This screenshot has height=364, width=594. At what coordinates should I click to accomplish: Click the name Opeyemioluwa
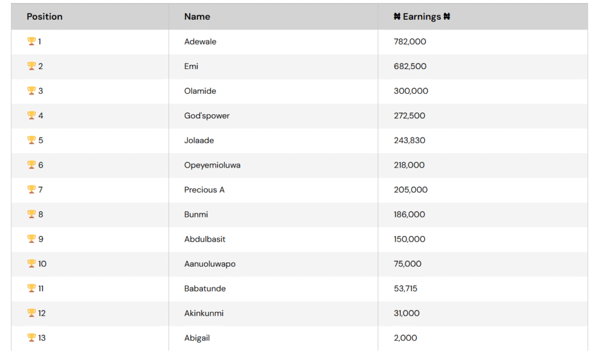(x=212, y=165)
